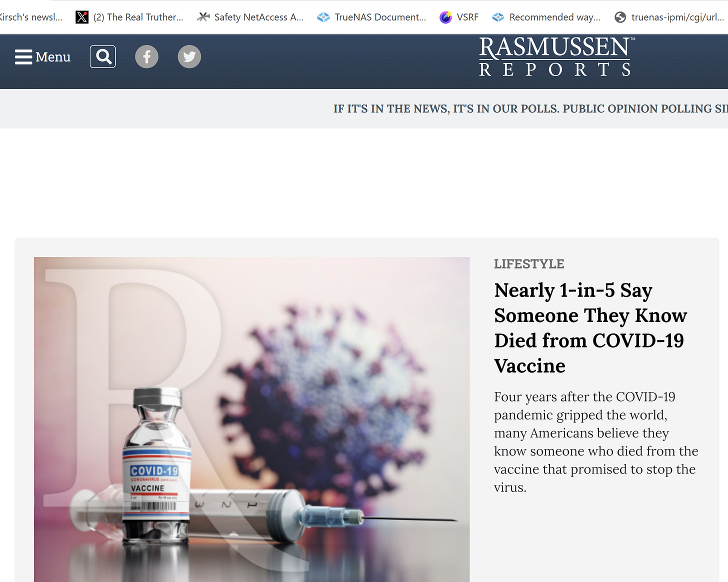Click the globe icon of truenas-ipmi bookmark
The image size is (728, 582).
[620, 17]
